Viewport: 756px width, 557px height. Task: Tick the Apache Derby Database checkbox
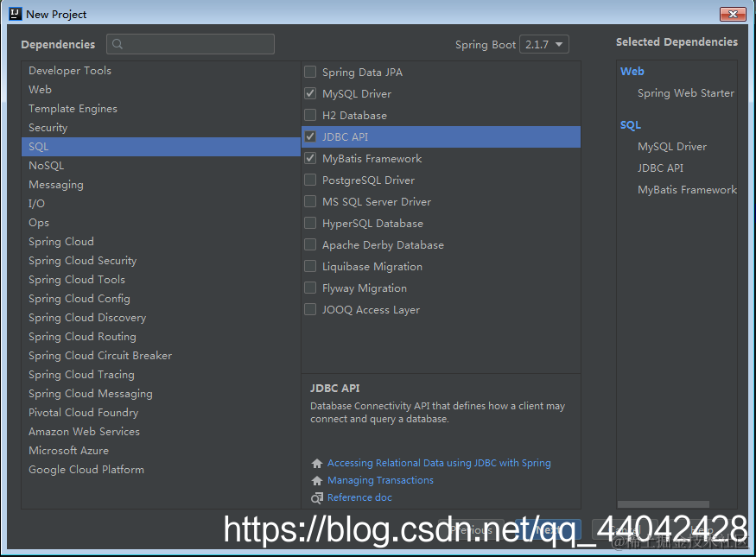coord(310,244)
